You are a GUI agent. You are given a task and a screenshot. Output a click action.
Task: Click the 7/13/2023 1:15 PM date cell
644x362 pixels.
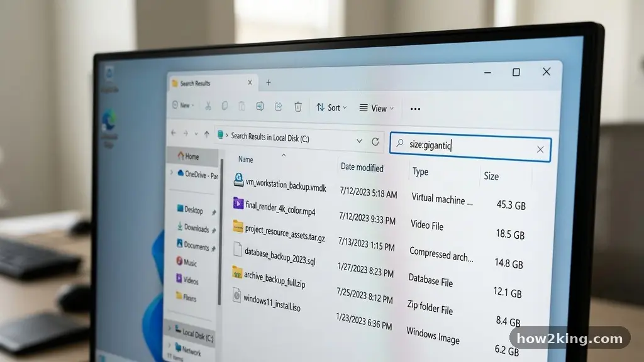(x=366, y=244)
